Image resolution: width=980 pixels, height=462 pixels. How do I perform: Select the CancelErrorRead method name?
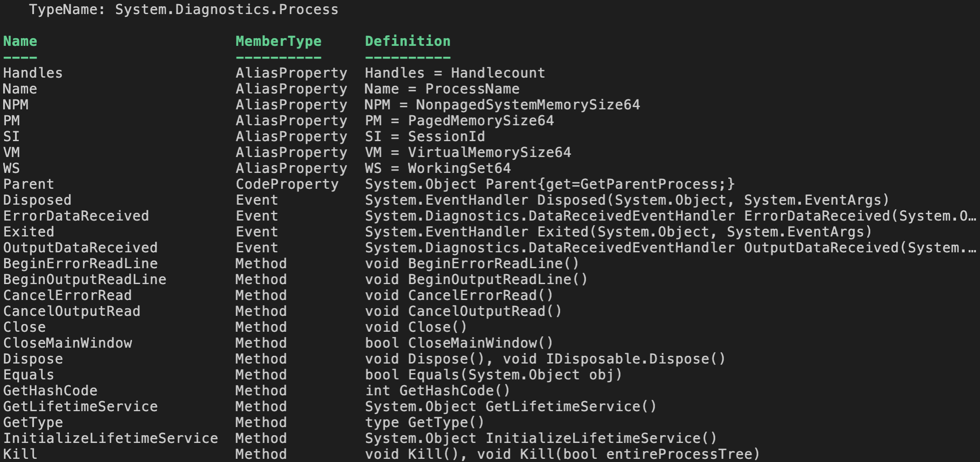coord(68,295)
